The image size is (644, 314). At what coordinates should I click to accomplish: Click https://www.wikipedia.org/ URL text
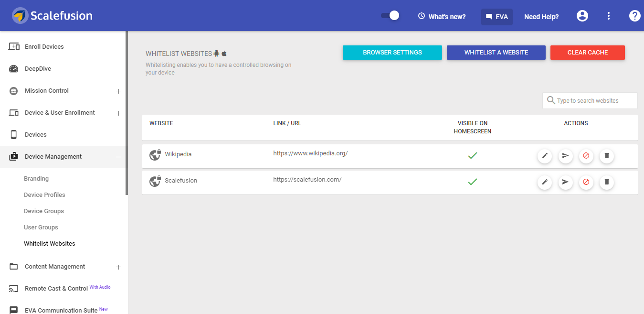coord(310,153)
